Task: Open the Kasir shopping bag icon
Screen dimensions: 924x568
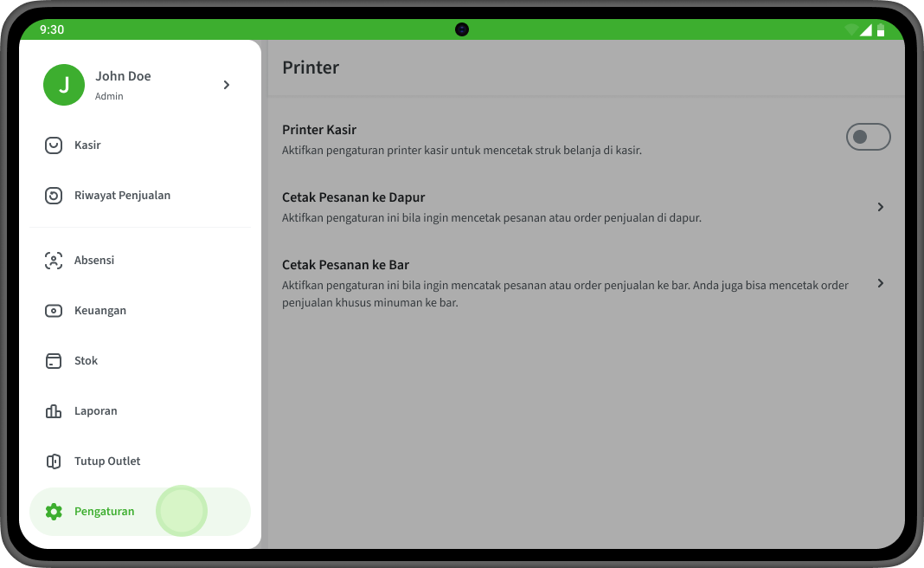Action: 54,145
